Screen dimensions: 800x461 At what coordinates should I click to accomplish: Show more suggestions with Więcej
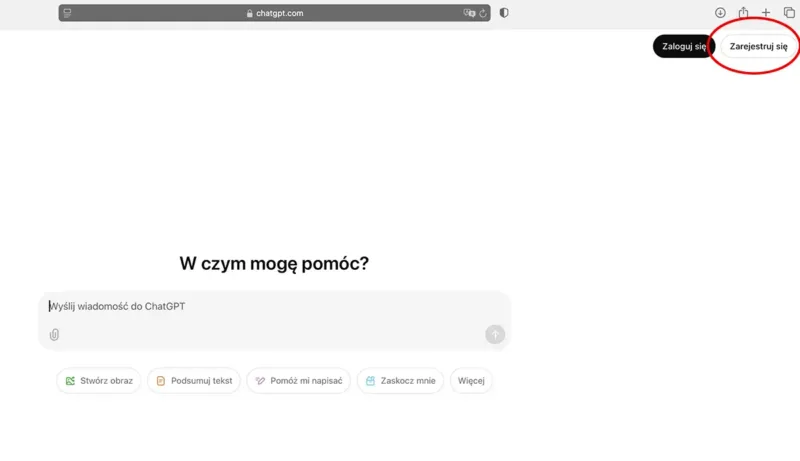tap(471, 381)
